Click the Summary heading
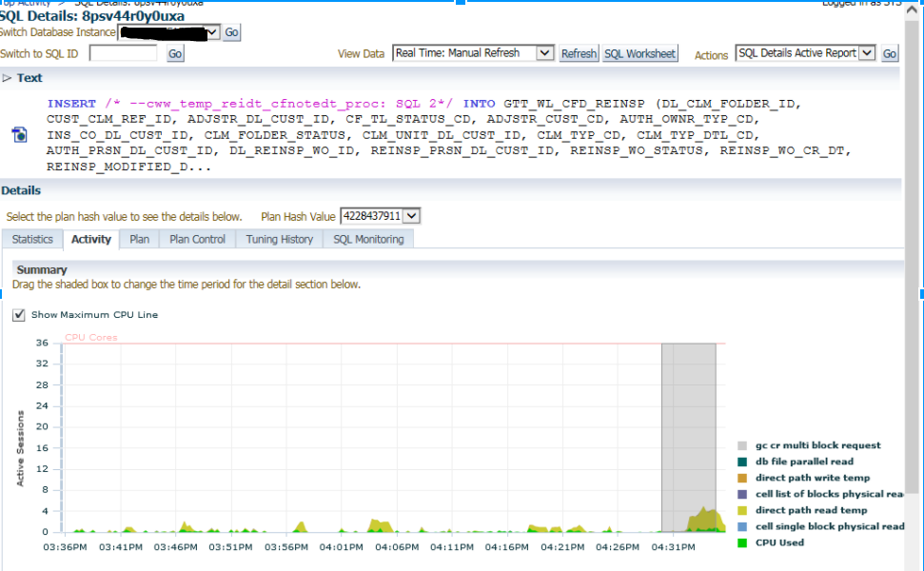Image resolution: width=924 pixels, height=571 pixels. (42, 270)
